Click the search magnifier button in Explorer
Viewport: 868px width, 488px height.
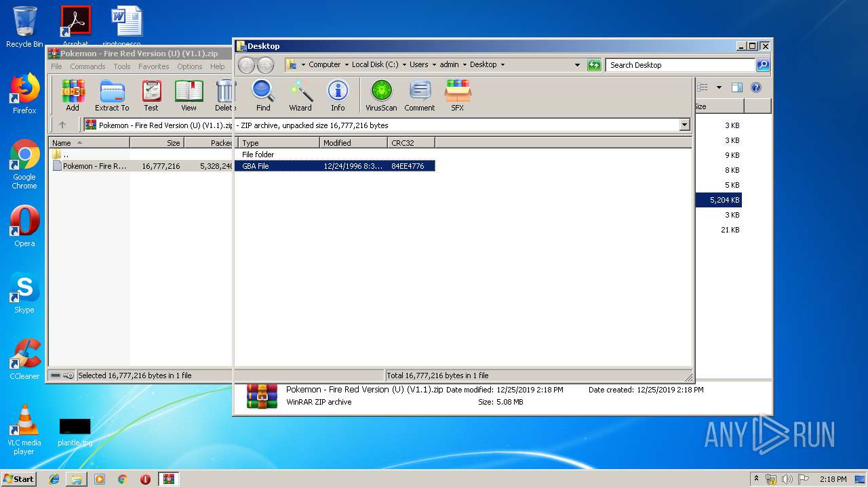tap(763, 65)
